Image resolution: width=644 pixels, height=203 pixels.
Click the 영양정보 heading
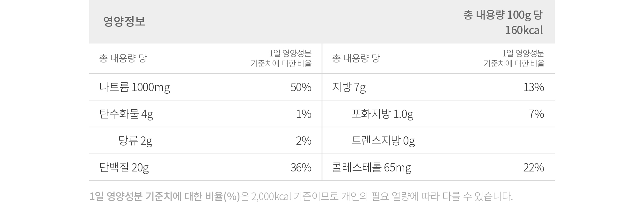click(x=124, y=21)
